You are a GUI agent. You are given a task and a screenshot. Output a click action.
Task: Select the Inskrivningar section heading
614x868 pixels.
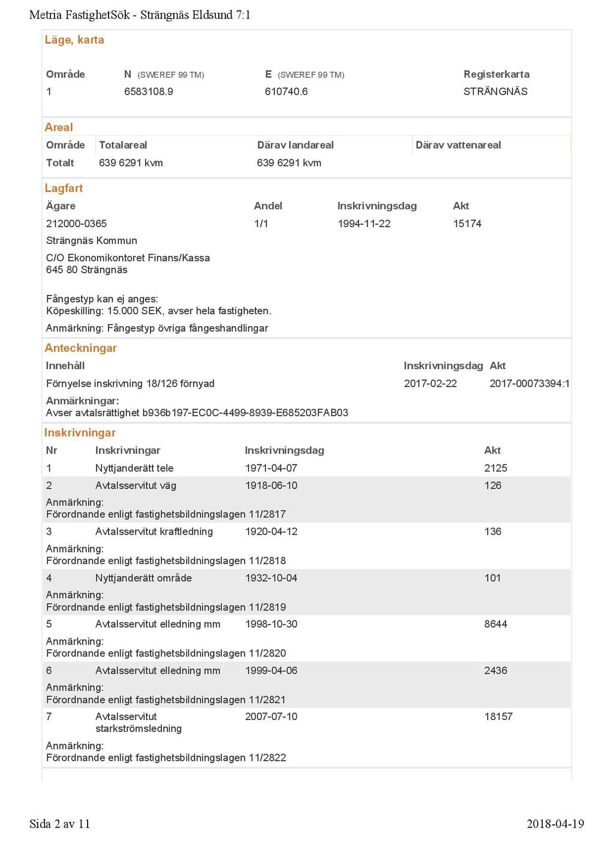pyautogui.click(x=80, y=433)
